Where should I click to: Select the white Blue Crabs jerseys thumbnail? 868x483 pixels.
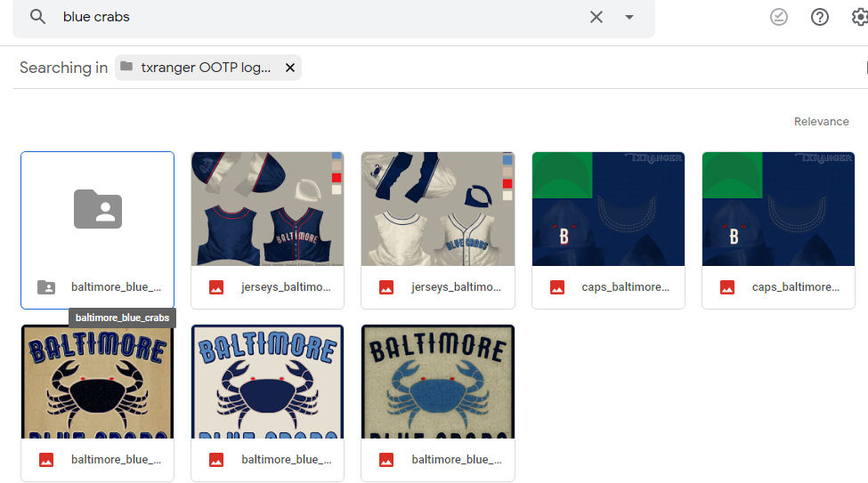point(437,209)
